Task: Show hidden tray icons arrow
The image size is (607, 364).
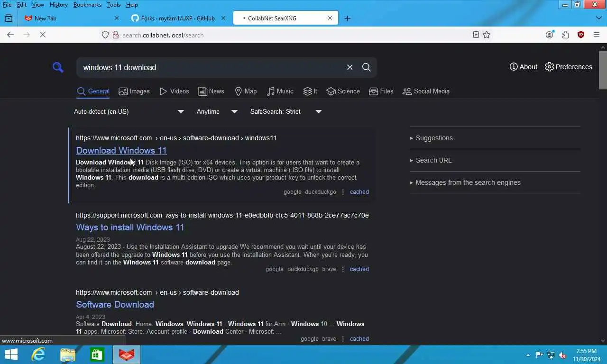Action: coord(528,355)
